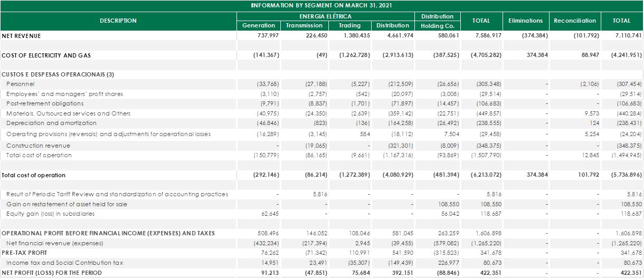This screenshot has height=278, width=644.
Task: Click the 'INFORMATION BY SEGMENT ON MARCH 31, 2021' title
Action: point(321,5)
